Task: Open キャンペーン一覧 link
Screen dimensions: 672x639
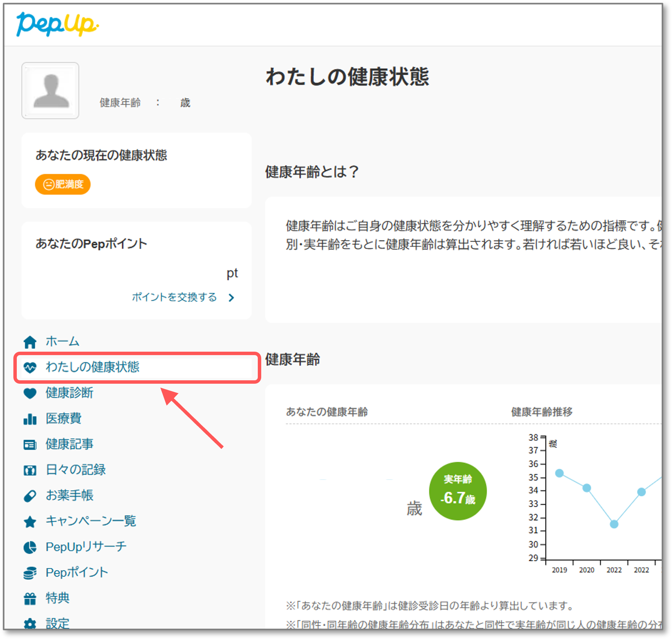Action: [x=90, y=521]
